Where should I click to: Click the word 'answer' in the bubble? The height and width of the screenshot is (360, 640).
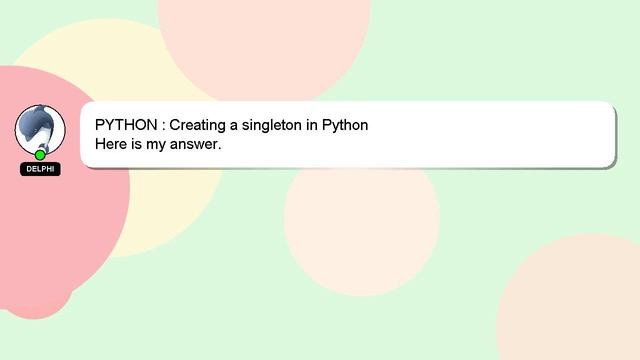[193, 144]
